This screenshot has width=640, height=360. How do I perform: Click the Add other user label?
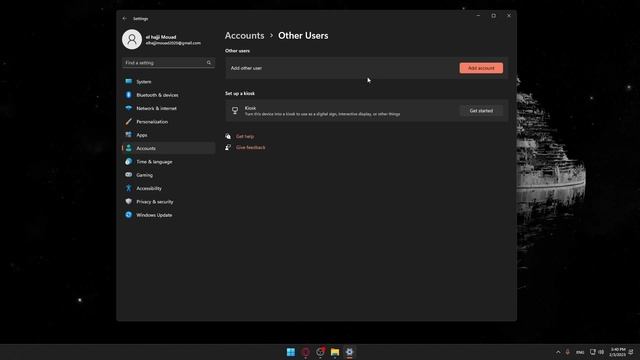point(246,68)
